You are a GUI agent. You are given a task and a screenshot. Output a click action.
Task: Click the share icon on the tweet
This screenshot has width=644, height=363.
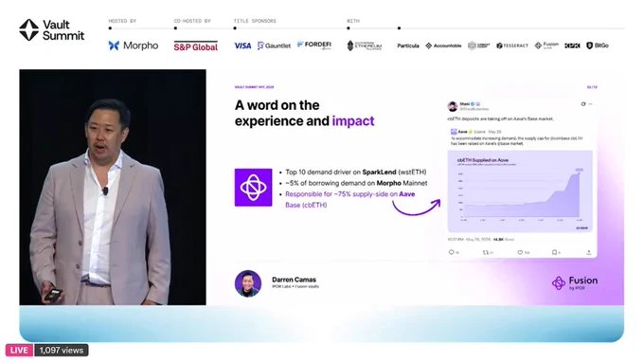pos(588,252)
